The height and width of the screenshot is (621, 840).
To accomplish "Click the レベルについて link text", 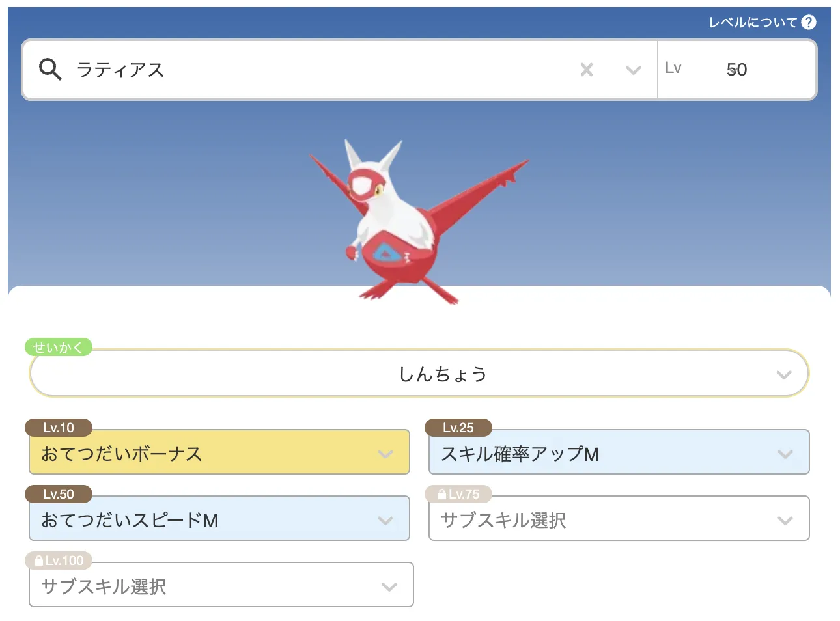I will (x=752, y=21).
